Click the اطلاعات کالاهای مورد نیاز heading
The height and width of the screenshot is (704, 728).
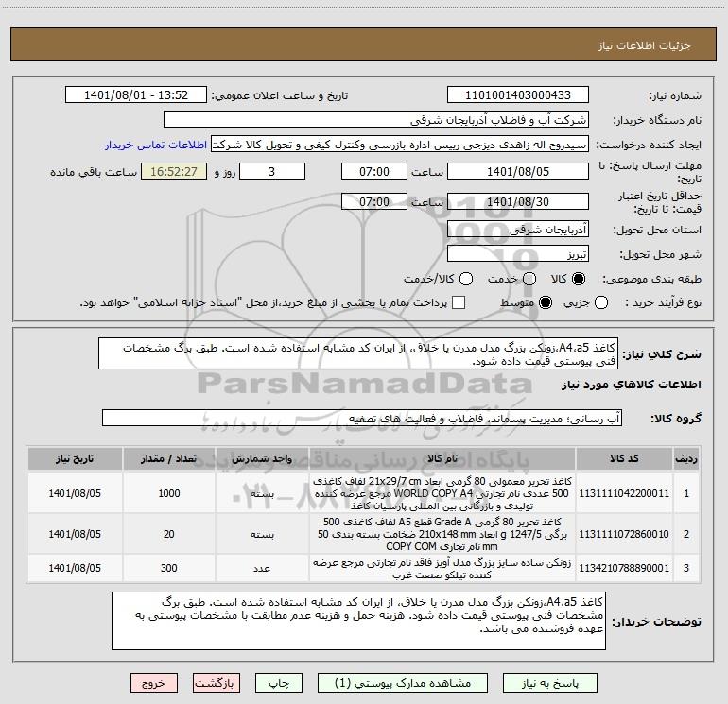tap(632, 385)
